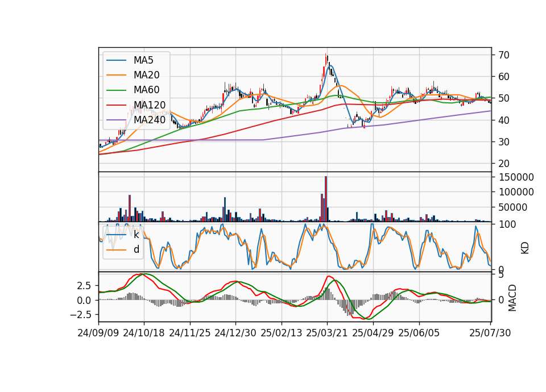Click the date label 25/02/13
546x392 pixels.
tap(282, 333)
